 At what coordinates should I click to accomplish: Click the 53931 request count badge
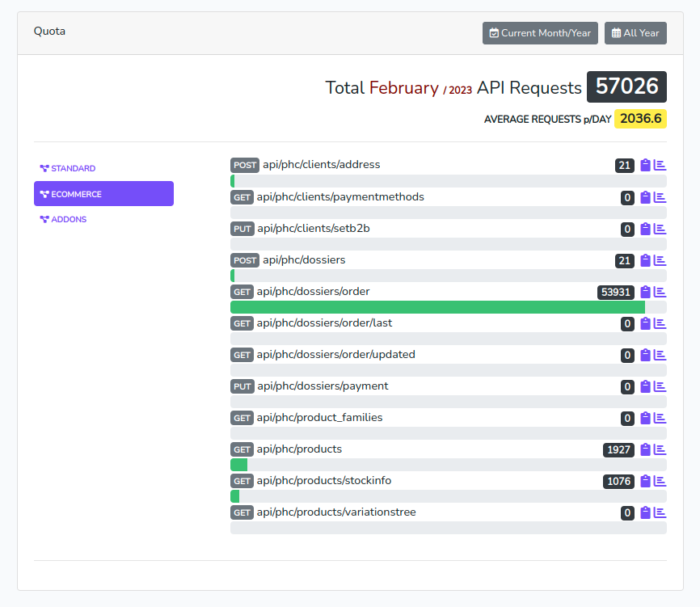[615, 292]
